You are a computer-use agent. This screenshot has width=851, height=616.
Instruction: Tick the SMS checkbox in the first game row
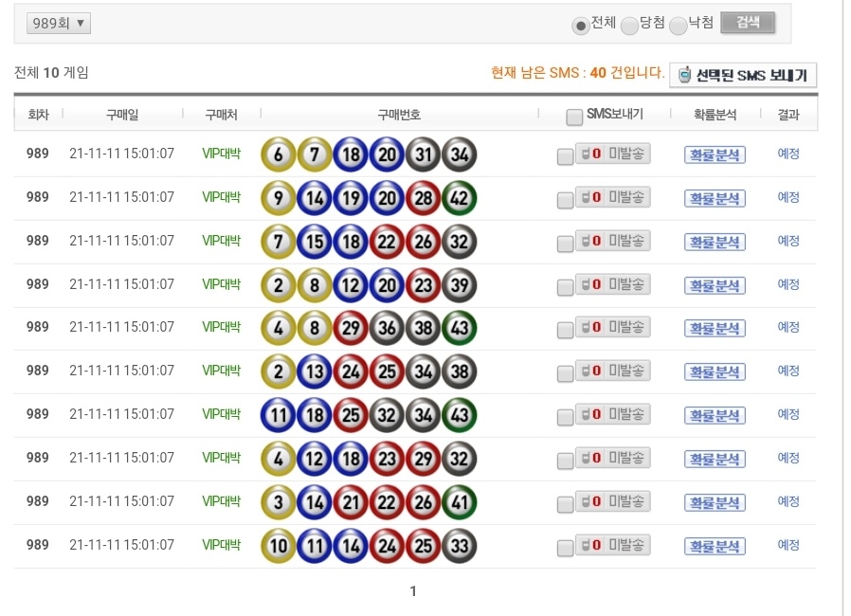566,157
